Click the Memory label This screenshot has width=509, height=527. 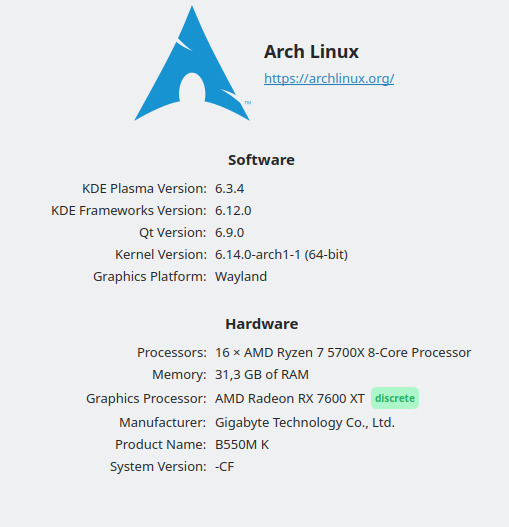[179, 375]
